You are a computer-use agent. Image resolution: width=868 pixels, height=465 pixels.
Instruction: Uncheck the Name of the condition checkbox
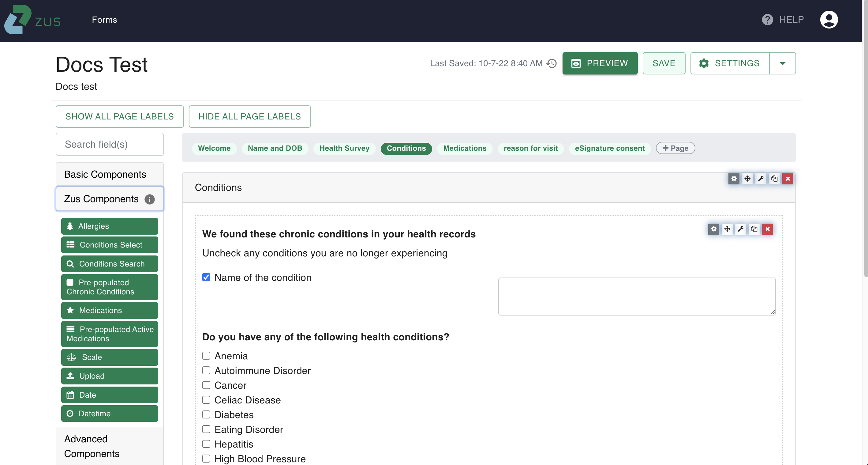(206, 277)
